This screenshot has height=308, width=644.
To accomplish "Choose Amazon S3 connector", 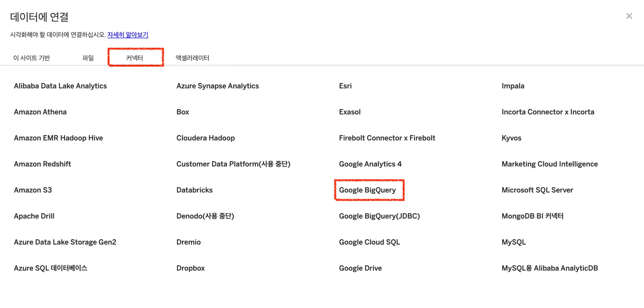I will [33, 190].
